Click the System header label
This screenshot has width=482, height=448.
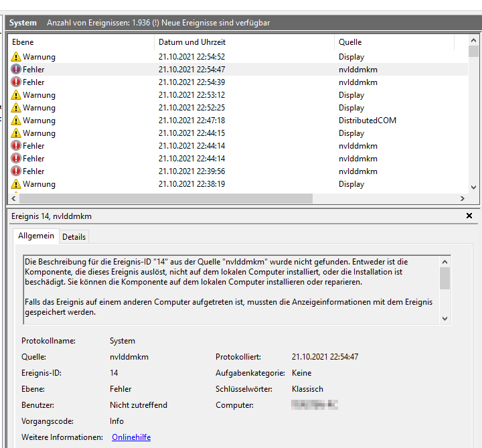(x=23, y=23)
